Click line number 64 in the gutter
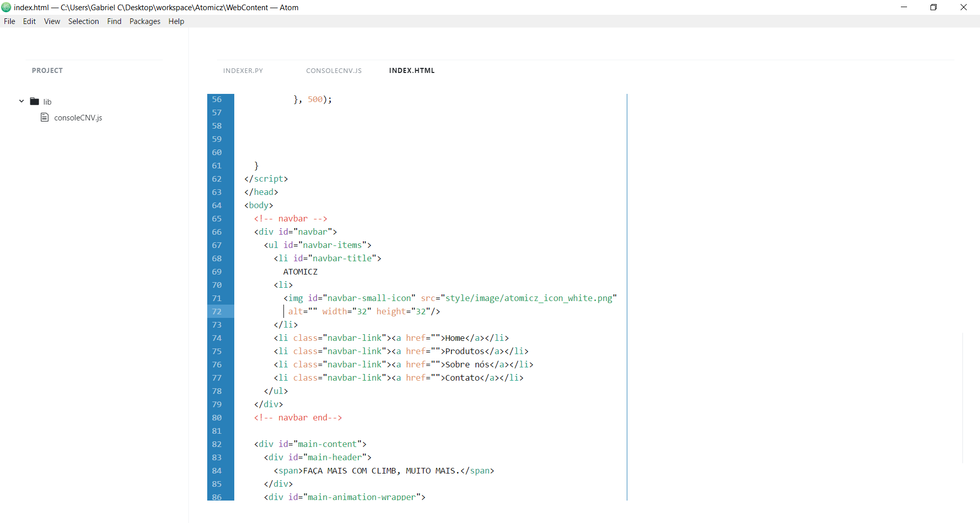980x523 pixels. click(217, 206)
